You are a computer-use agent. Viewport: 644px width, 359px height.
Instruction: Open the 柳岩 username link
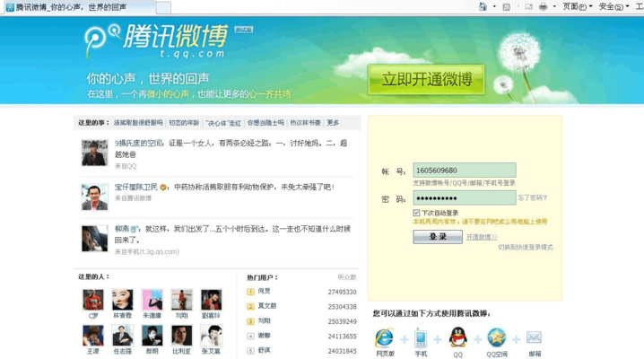(122, 229)
